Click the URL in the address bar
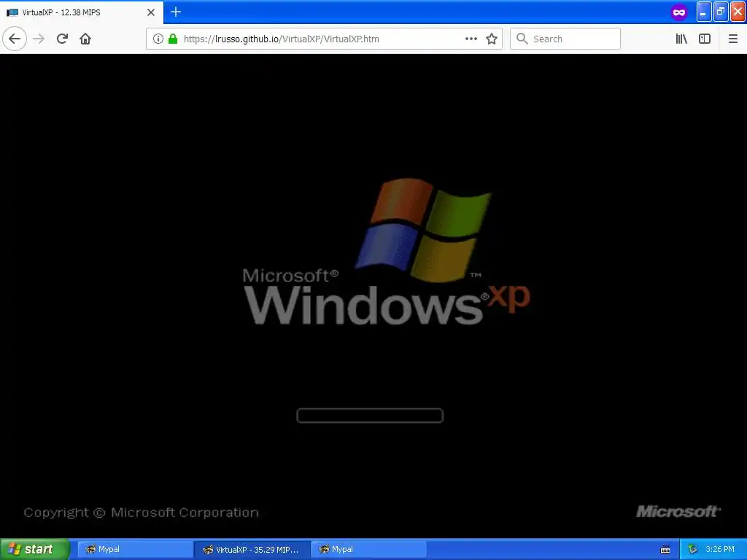The height and width of the screenshot is (560, 747). pos(281,39)
